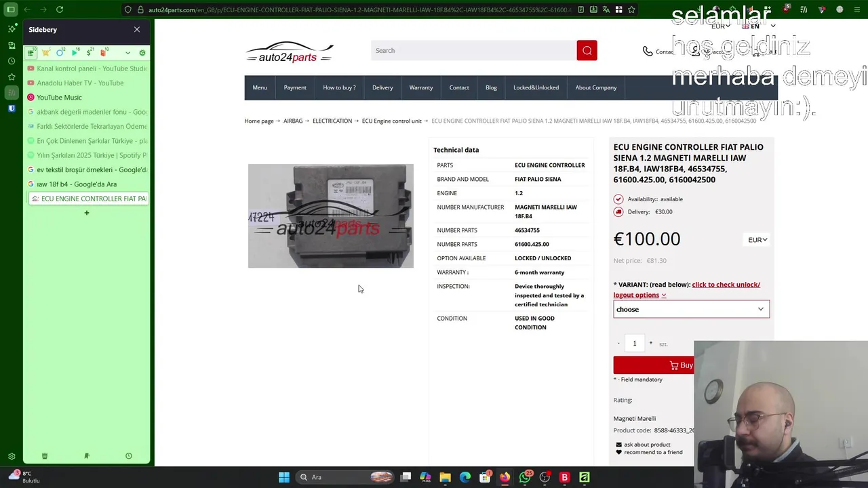This screenshot has height=488, width=868.
Task: Open the Payment menu item
Action: tap(295, 87)
